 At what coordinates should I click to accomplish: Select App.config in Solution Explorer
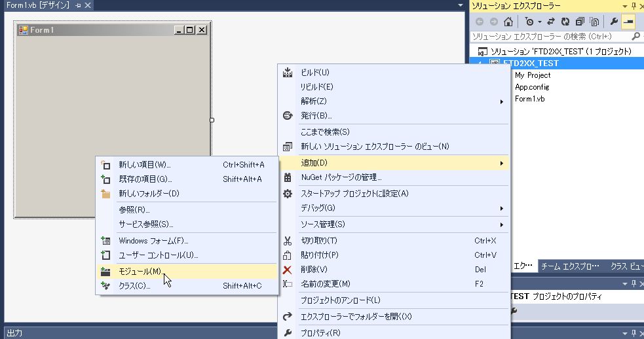532,87
